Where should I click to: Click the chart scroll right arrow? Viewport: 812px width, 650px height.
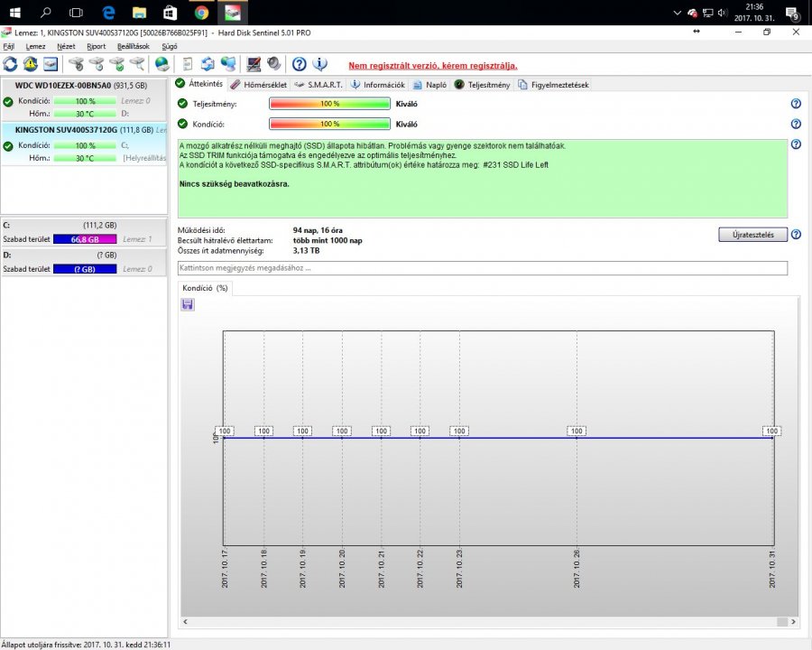(x=793, y=621)
